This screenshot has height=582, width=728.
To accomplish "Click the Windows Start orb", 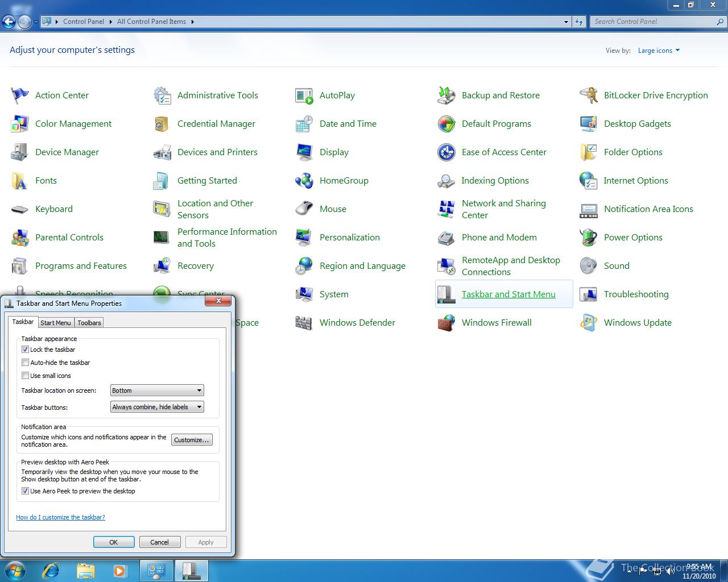I will (x=15, y=570).
